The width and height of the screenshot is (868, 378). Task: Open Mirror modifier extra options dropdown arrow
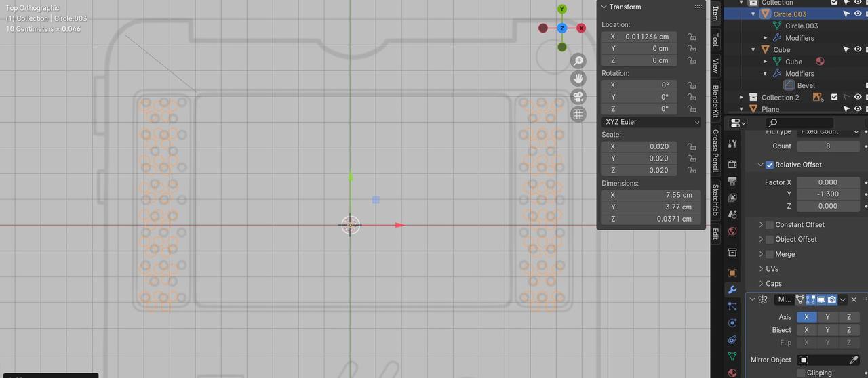tap(842, 299)
